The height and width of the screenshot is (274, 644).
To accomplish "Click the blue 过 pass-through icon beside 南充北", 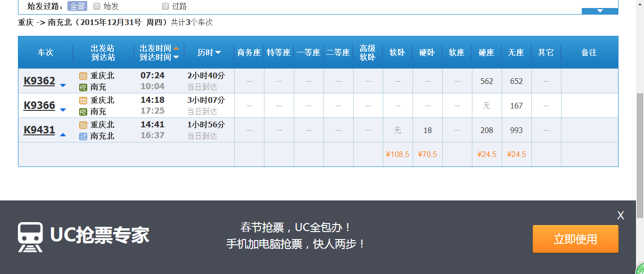I will pos(83,136).
